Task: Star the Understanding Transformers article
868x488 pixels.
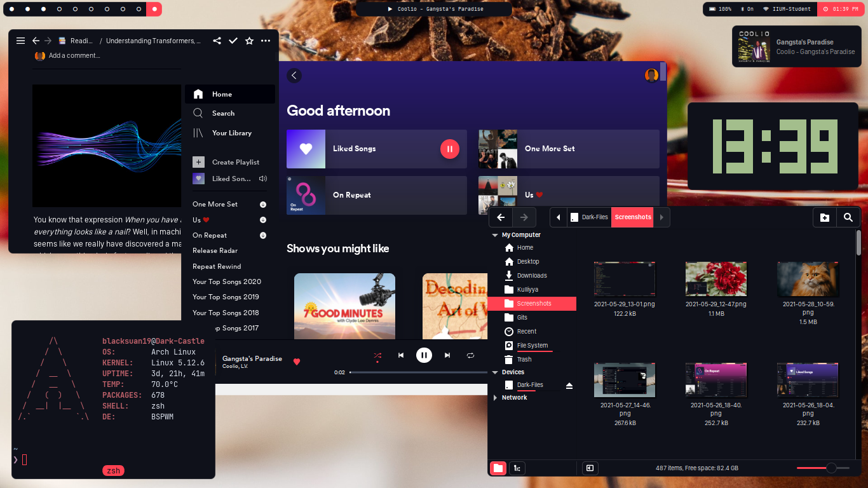Action: point(250,41)
